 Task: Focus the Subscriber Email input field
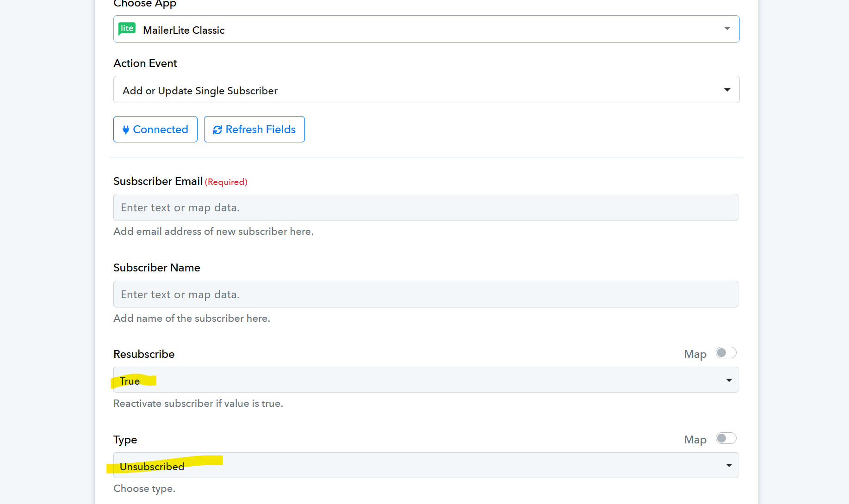click(426, 208)
